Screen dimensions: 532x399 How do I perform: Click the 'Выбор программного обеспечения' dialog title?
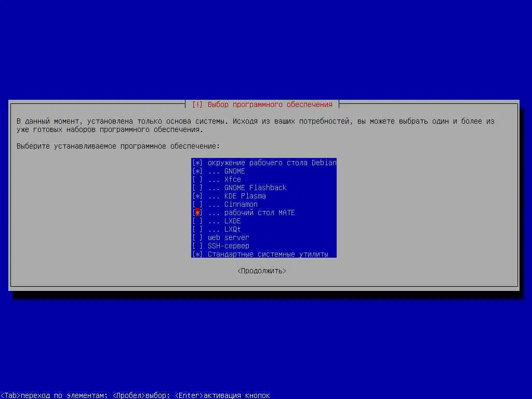click(270, 104)
